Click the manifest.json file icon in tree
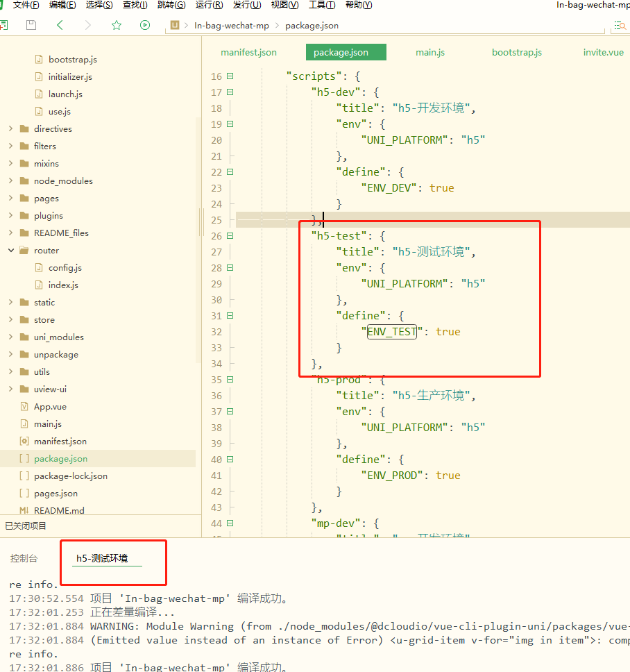The width and height of the screenshot is (630, 672). [24, 442]
